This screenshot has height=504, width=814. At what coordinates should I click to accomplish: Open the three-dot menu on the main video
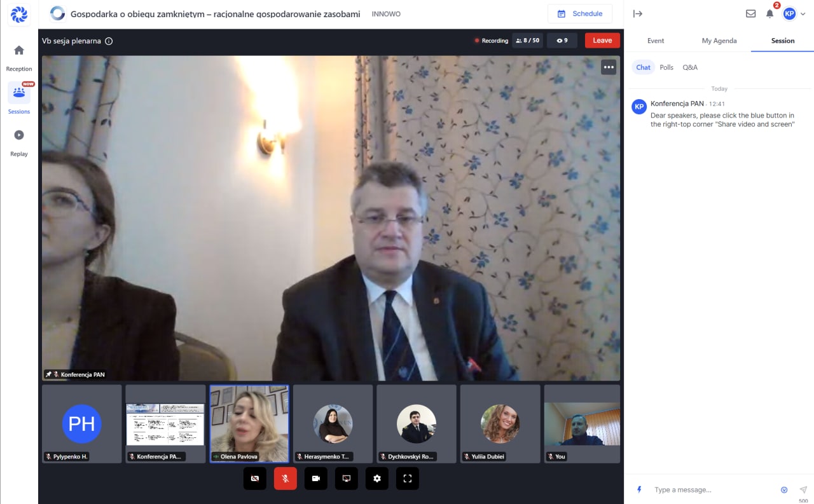(609, 67)
